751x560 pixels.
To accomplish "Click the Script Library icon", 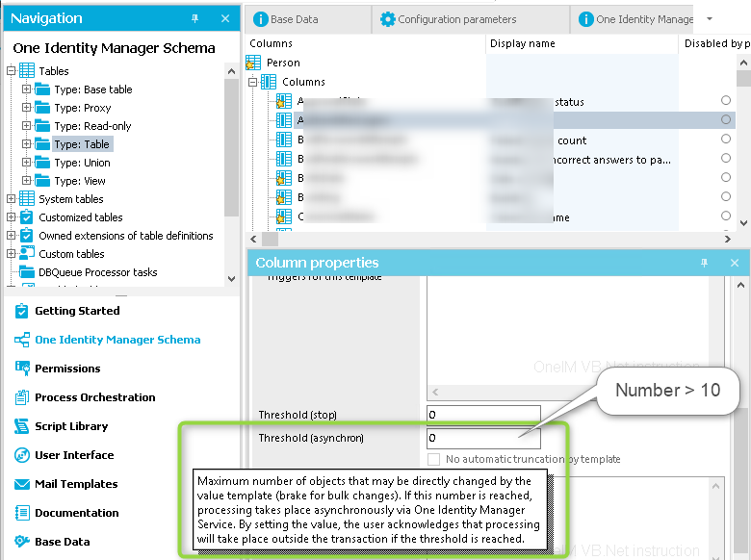I will (21, 426).
